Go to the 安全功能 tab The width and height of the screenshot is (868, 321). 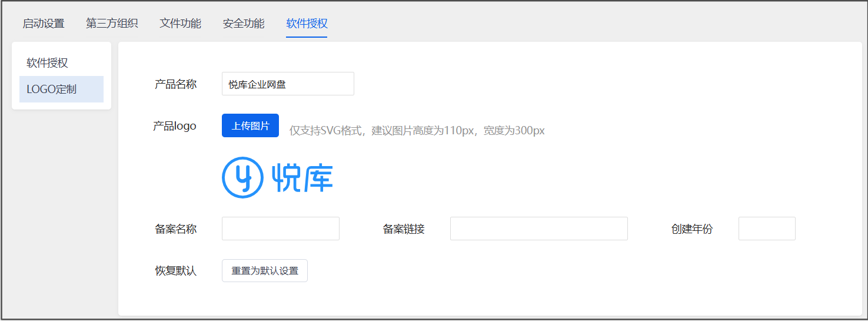pyautogui.click(x=244, y=24)
